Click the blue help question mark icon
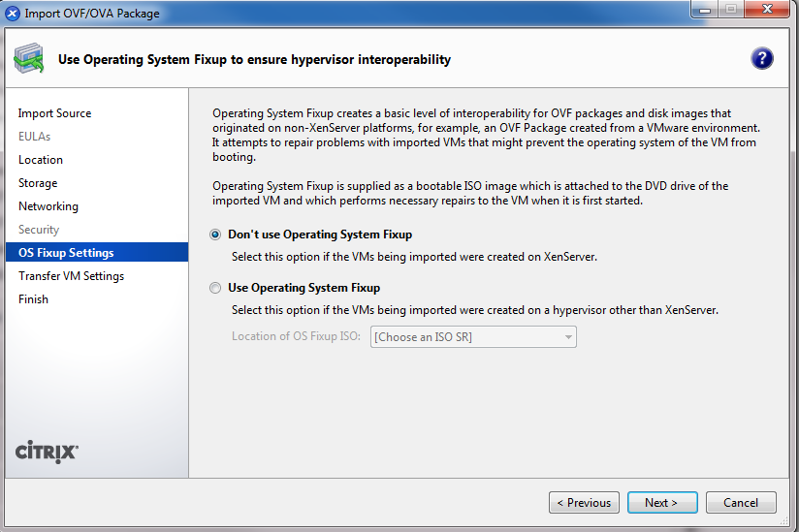Image resolution: width=799 pixels, height=532 pixels. pos(761,58)
